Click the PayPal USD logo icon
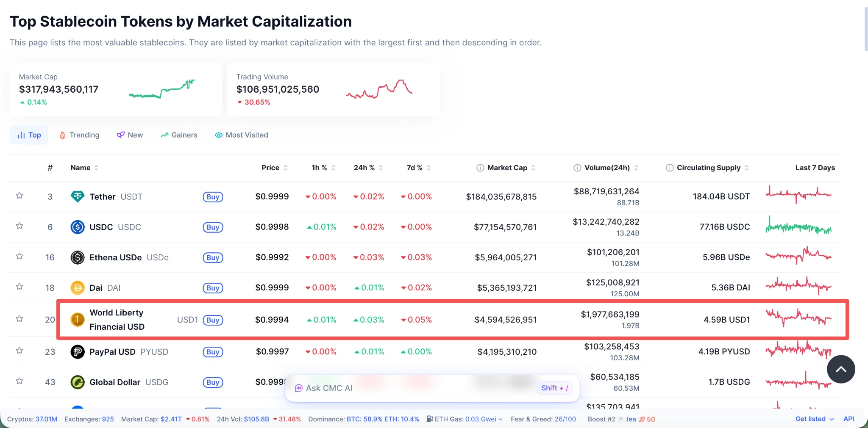This screenshot has height=428, width=868. [x=77, y=352]
